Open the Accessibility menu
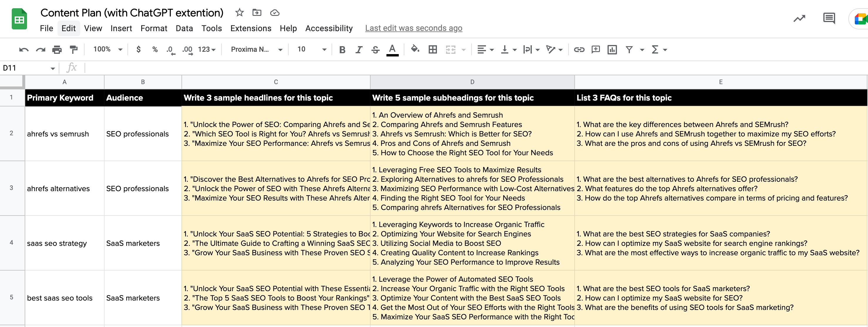Screen dimensions: 868x327 (329, 28)
